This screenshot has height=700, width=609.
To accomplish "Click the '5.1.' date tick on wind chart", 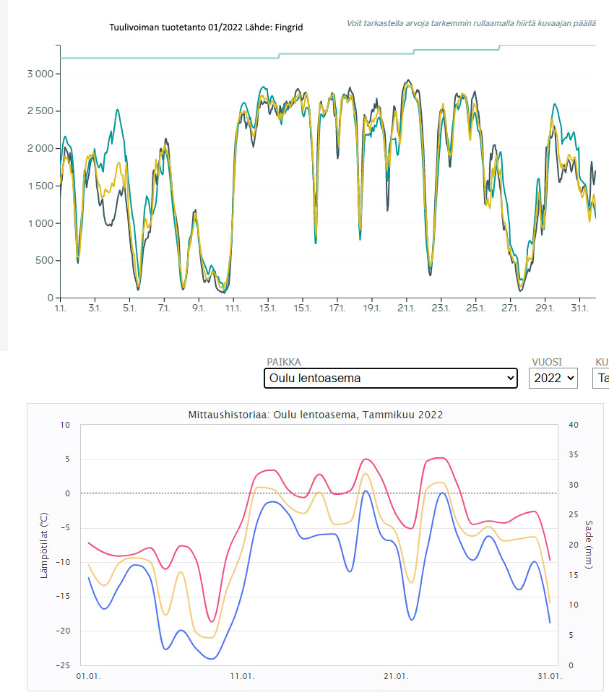I will 129,308.
